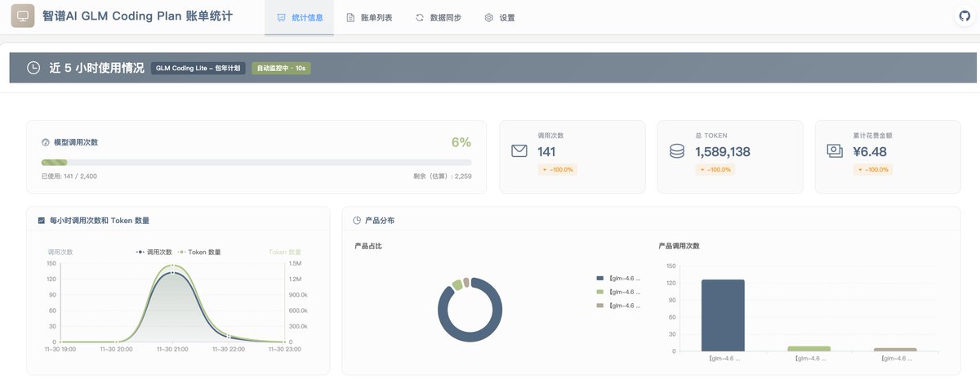Click the 6% usage percentage
This screenshot has height=389, width=980.
tap(461, 142)
